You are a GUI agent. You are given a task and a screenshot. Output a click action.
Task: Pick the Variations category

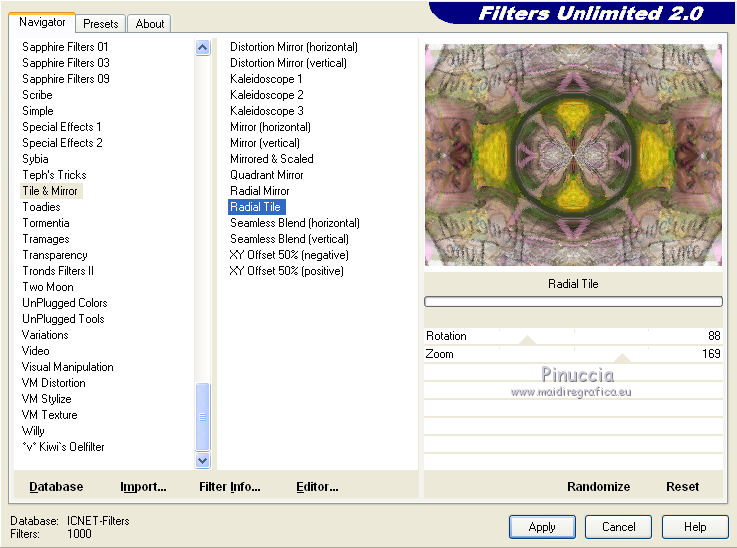click(x=45, y=335)
